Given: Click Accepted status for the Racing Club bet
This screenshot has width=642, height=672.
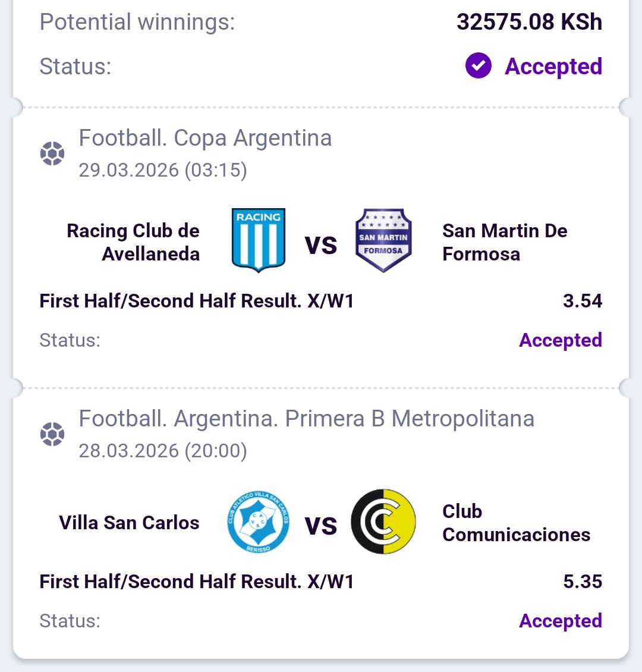Looking at the screenshot, I should click(560, 340).
